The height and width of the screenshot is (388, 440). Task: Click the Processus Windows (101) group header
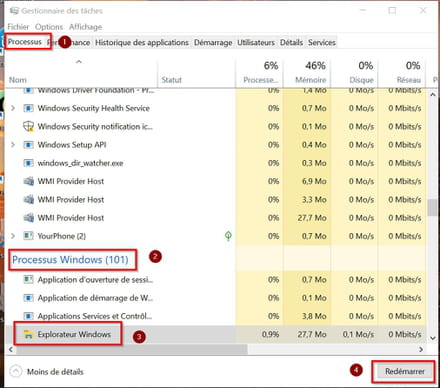pos(70,259)
